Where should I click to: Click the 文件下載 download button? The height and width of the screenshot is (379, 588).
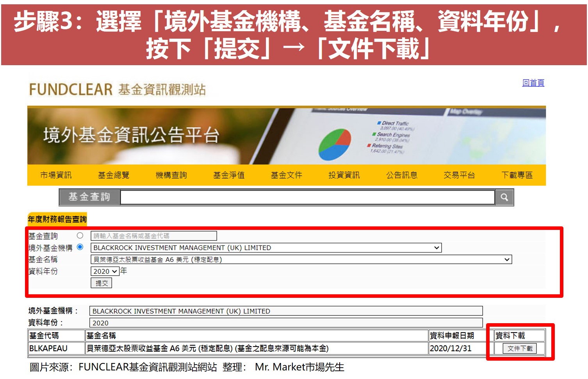pyautogui.click(x=520, y=349)
